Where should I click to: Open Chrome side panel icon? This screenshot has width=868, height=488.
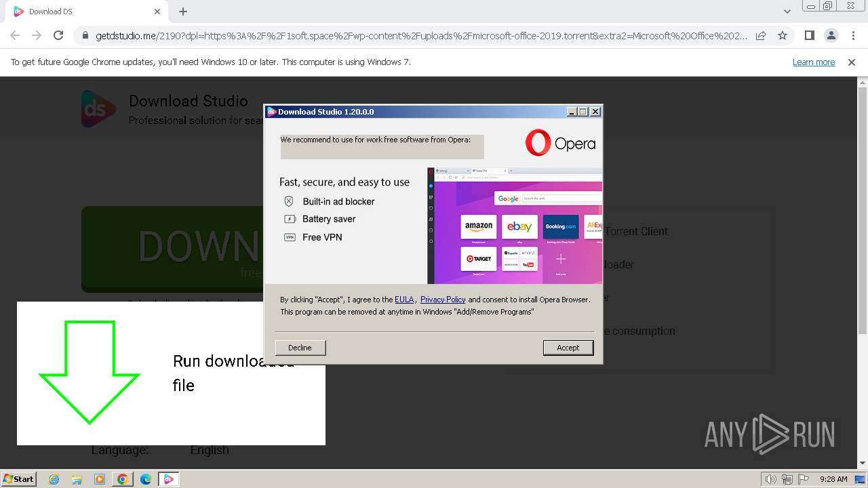pyautogui.click(x=809, y=35)
